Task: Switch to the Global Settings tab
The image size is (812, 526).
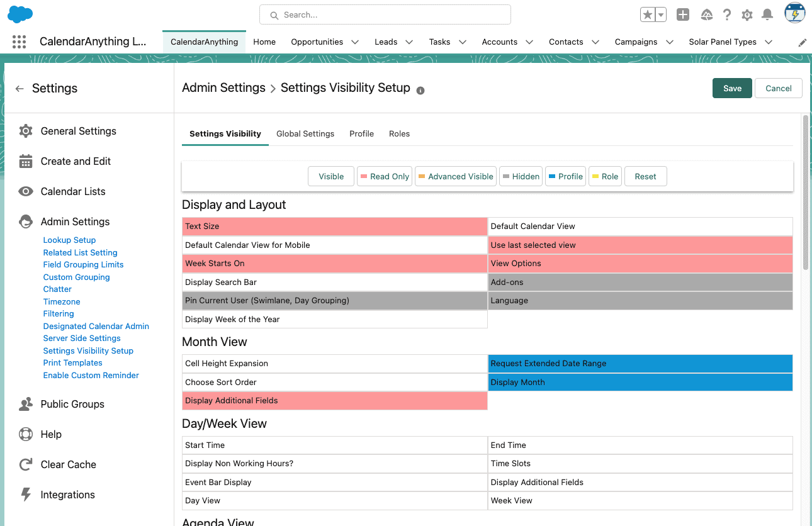Action: pyautogui.click(x=305, y=134)
